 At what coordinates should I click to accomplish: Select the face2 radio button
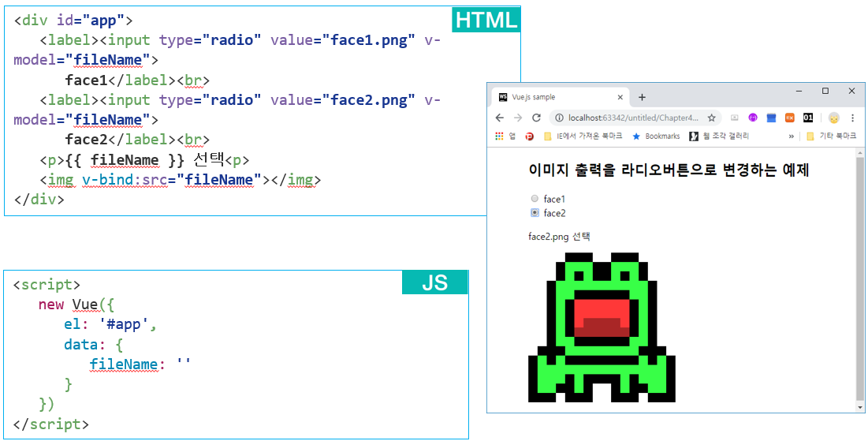(535, 213)
